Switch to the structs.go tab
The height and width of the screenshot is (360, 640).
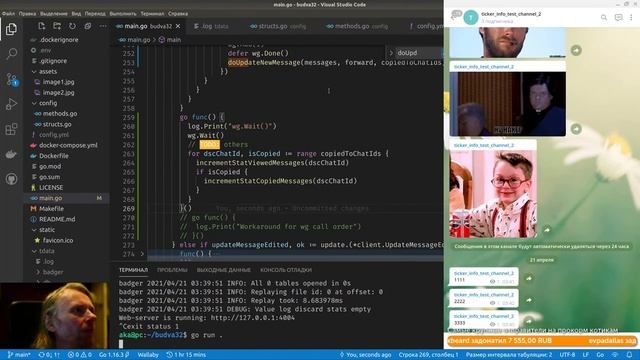278,26
